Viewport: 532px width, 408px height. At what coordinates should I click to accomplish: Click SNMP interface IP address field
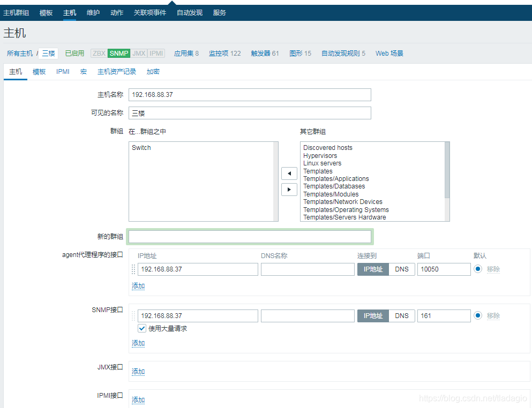point(198,316)
